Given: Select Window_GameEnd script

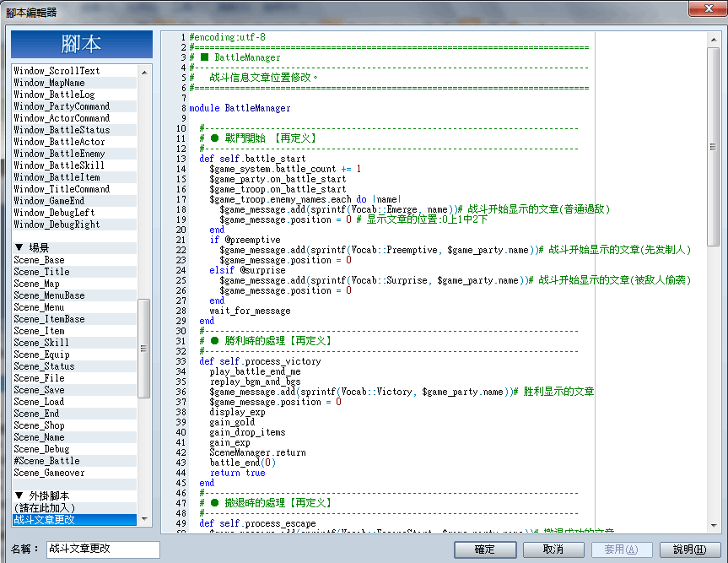Looking at the screenshot, I should pos(74,201).
